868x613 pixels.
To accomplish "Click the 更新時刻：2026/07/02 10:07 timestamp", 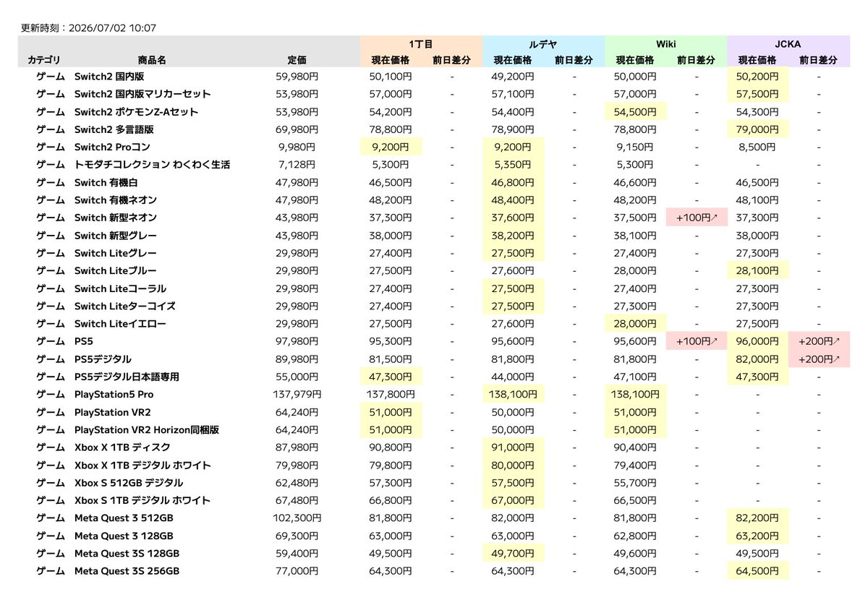I will (89, 28).
